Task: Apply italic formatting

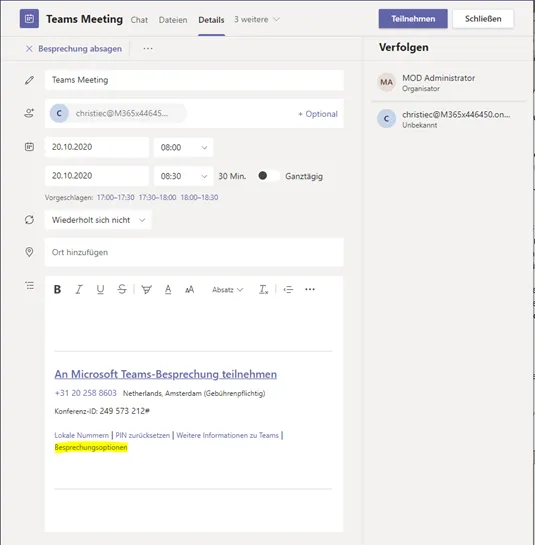Action: (79, 289)
